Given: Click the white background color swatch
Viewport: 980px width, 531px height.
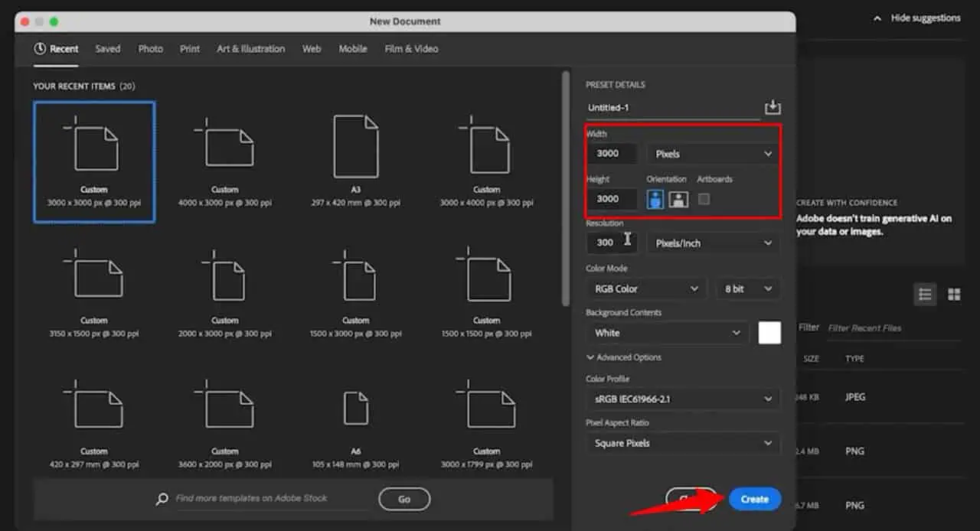Looking at the screenshot, I should tap(769, 333).
